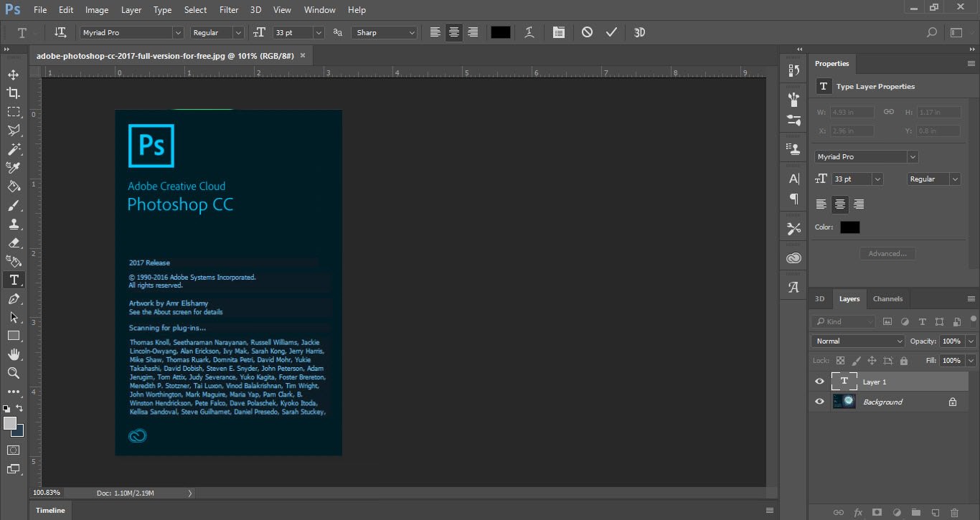Toggle Quick Mask mode

click(x=14, y=450)
